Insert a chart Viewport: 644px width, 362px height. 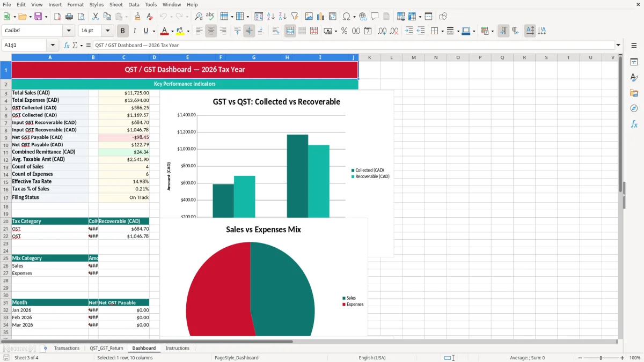click(x=321, y=17)
